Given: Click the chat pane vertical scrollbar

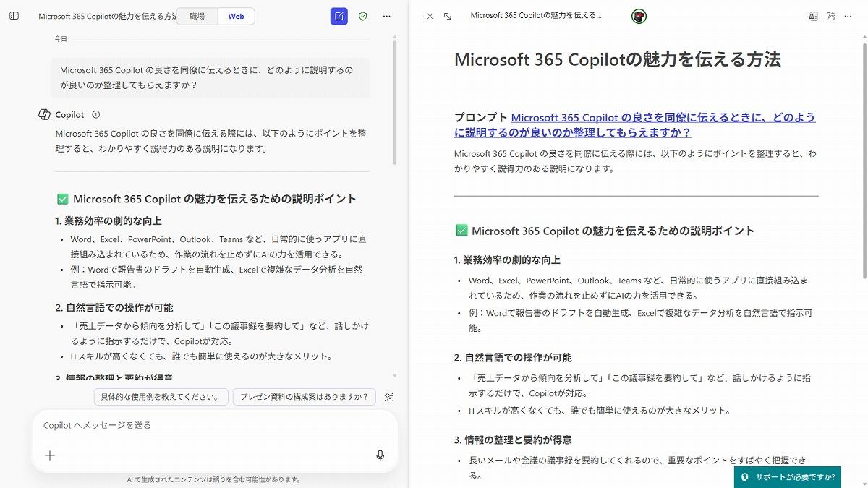Looking at the screenshot, I should click(395, 101).
